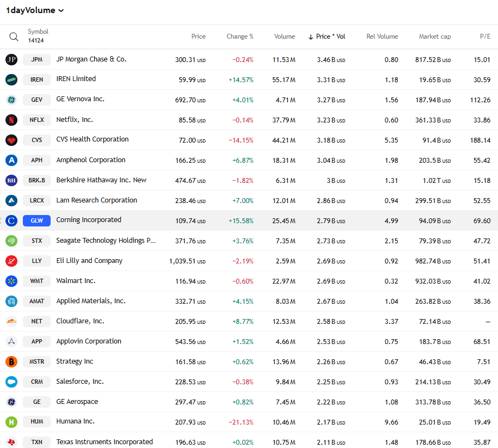This screenshot has height=448, width=498.
Task: Click the Texas Instruments logo icon
Action: [x=11, y=442]
